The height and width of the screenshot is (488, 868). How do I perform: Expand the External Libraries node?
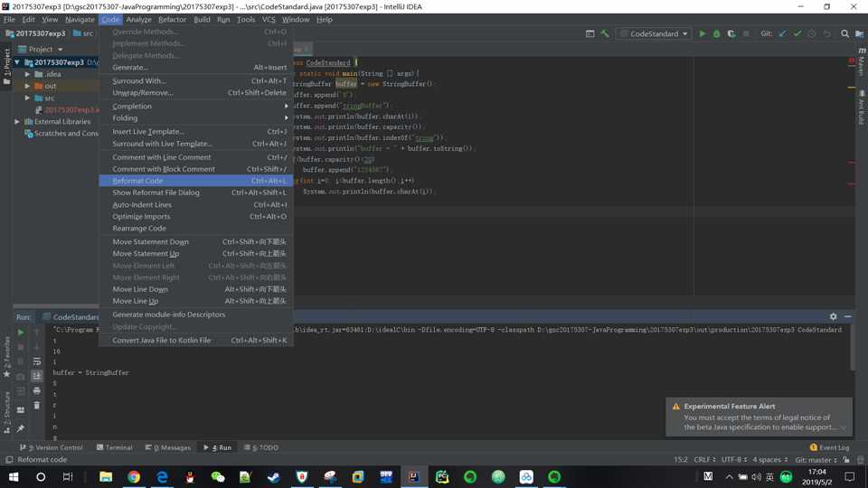click(x=18, y=122)
